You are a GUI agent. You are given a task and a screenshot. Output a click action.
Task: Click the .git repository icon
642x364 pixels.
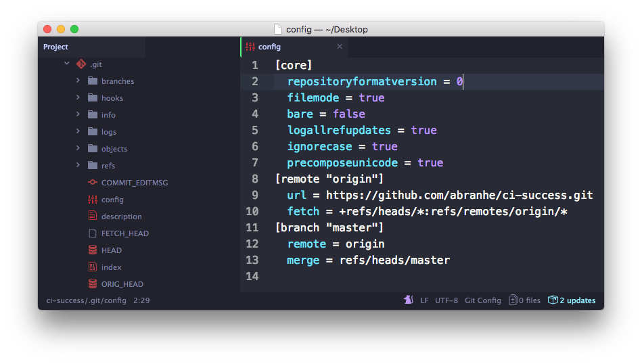click(x=81, y=64)
